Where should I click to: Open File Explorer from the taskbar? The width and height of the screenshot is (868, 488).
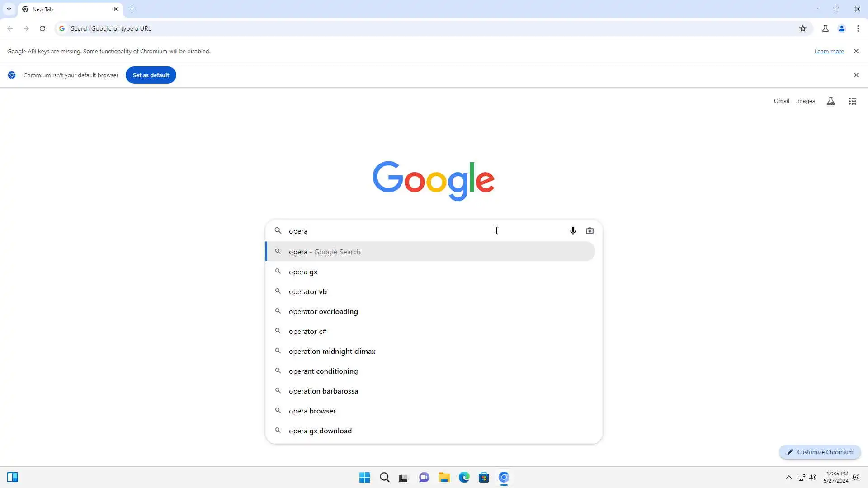pyautogui.click(x=444, y=477)
